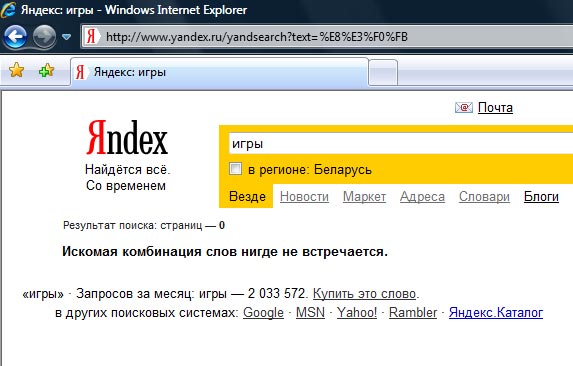This screenshot has width=573, height=366.
Task: Click the Почта envelope icon
Action: point(464,107)
